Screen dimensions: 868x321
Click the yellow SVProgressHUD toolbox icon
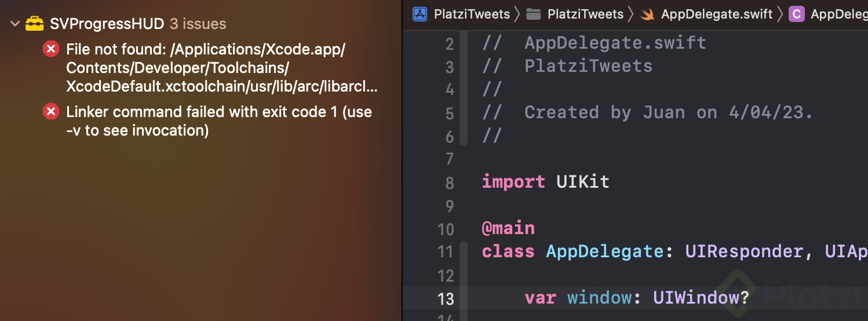coord(35,24)
